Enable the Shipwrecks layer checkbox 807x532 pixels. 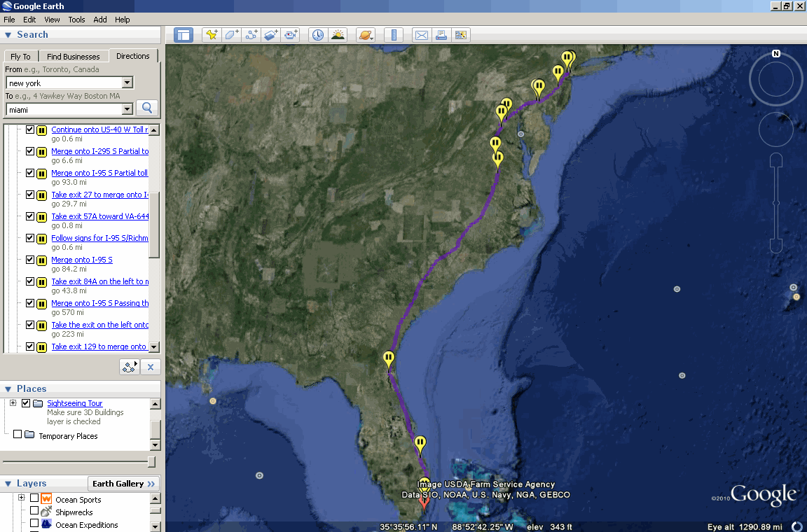point(34,510)
